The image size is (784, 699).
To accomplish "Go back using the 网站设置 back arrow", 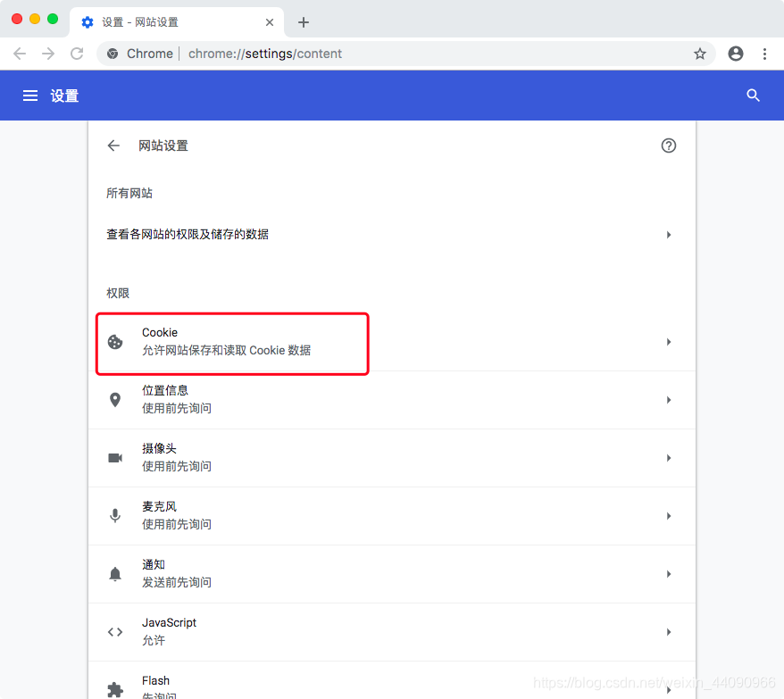I will [x=113, y=146].
